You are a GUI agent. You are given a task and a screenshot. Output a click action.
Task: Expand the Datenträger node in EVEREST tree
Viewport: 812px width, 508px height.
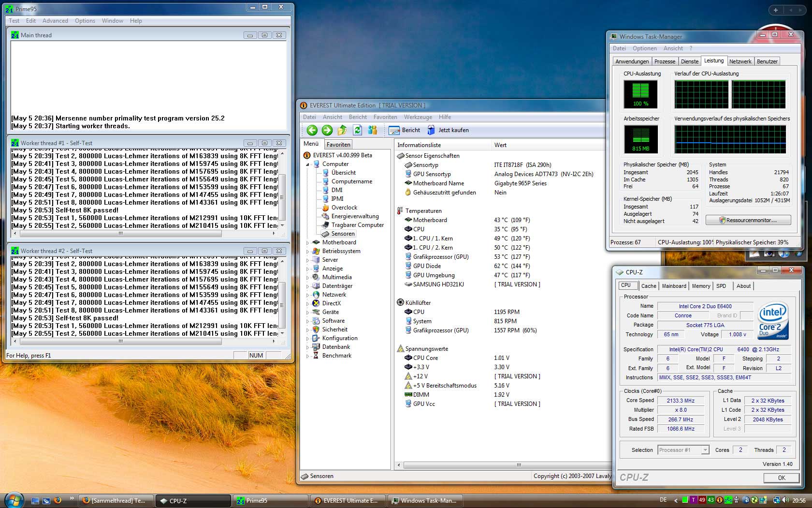[x=307, y=286]
